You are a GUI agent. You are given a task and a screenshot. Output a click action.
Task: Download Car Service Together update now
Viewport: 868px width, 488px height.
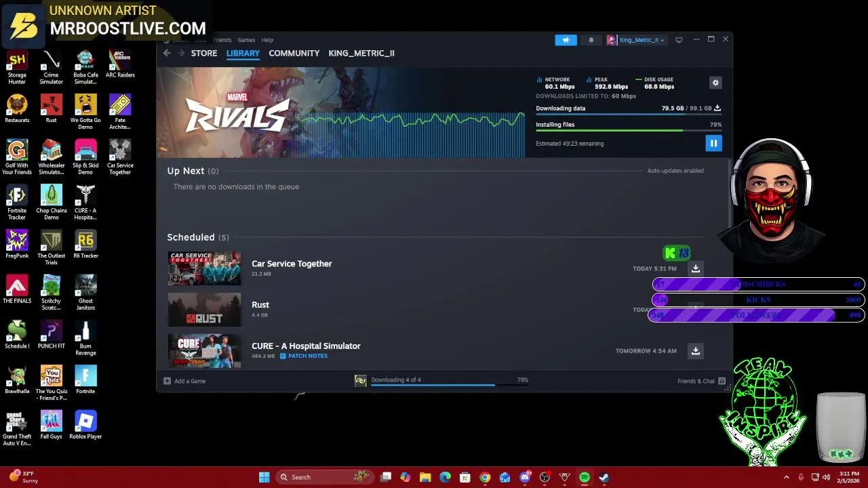point(695,268)
